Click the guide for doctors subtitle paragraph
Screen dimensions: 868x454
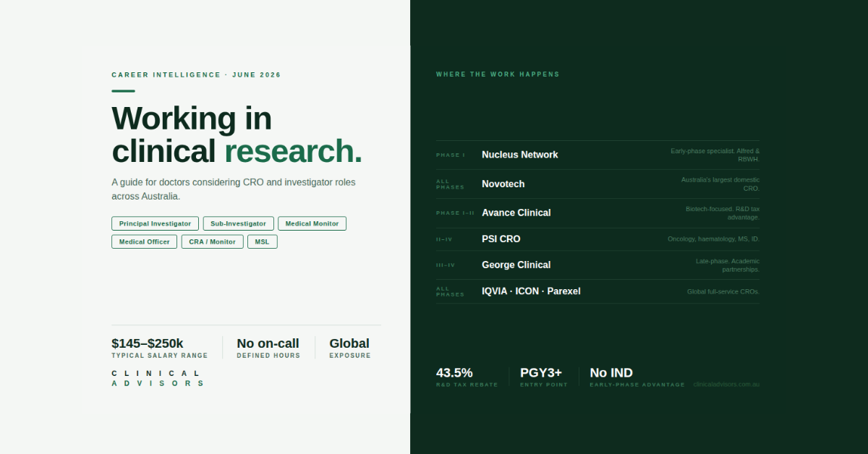pyautogui.click(x=234, y=189)
